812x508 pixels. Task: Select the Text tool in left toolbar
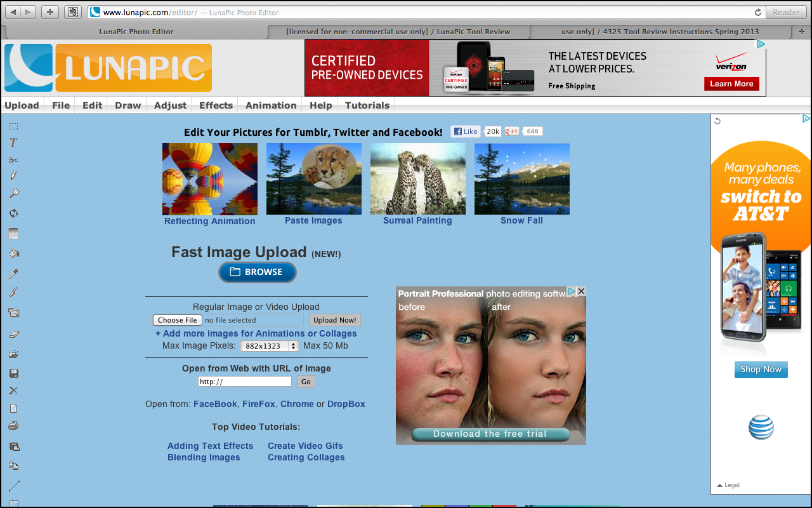13,143
